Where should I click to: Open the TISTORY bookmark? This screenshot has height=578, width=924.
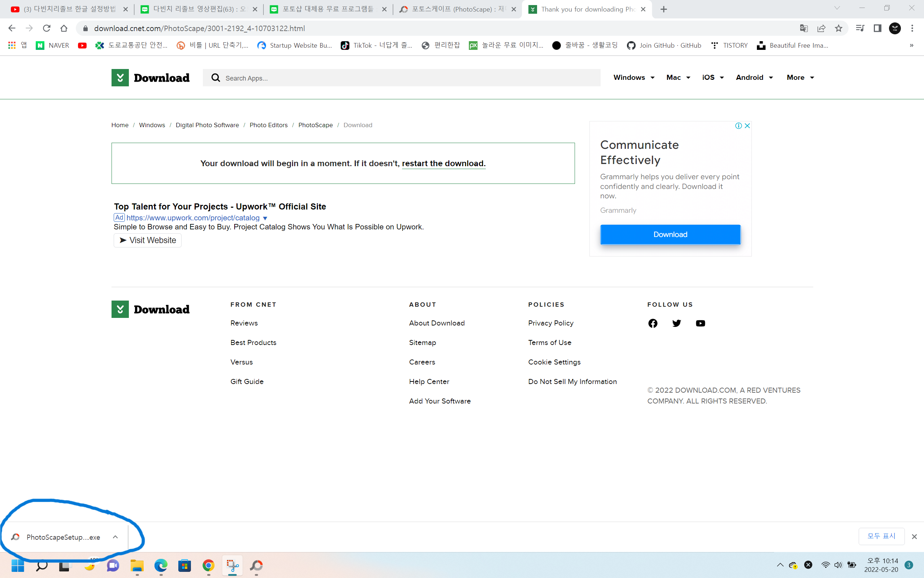click(729, 45)
